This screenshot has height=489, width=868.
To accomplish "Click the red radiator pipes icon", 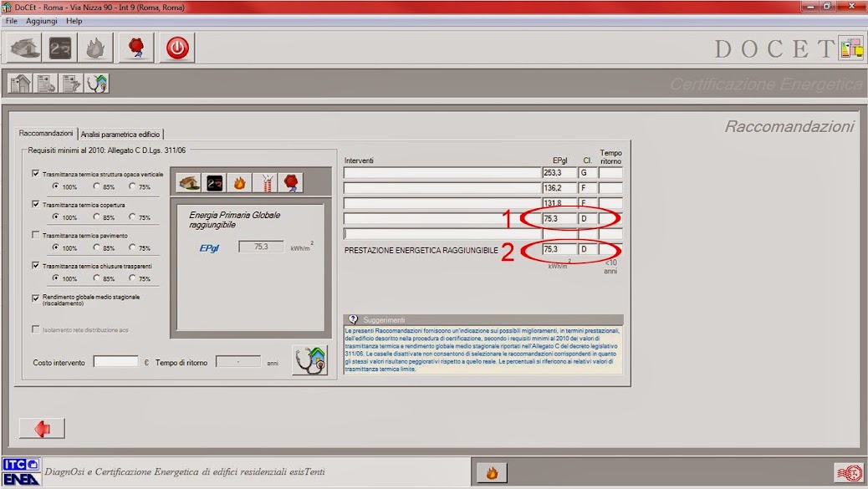I will [266, 182].
